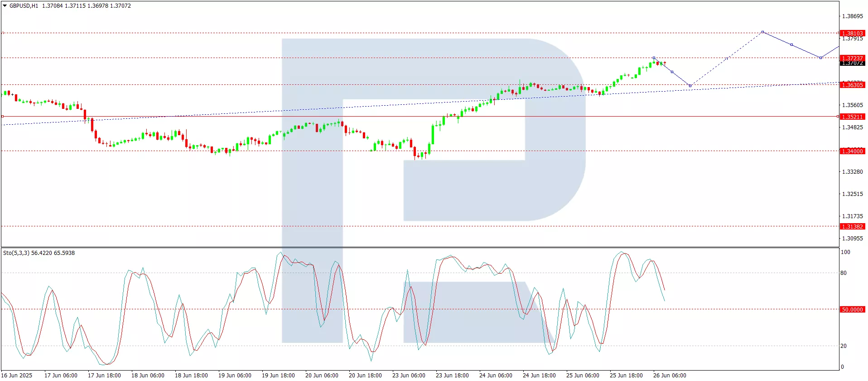Select the 50.0000 stochastic level tag
Viewport: 868px width, 381px height.
point(852,309)
